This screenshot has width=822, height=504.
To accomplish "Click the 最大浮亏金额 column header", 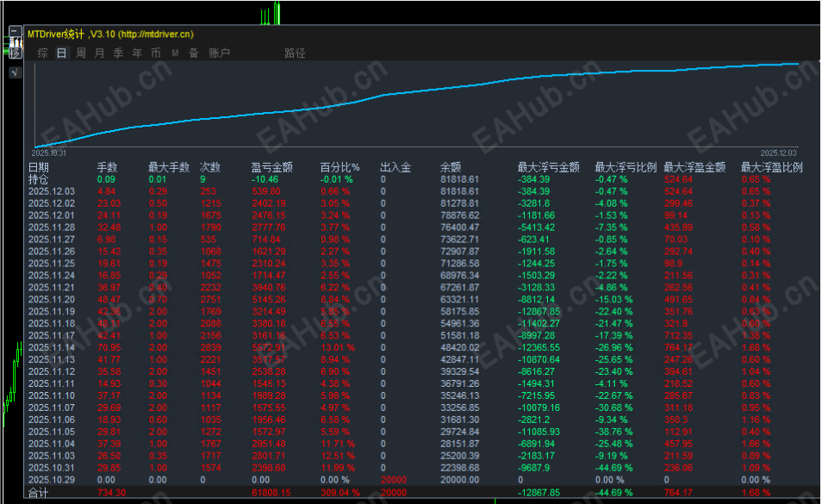I will (548, 167).
